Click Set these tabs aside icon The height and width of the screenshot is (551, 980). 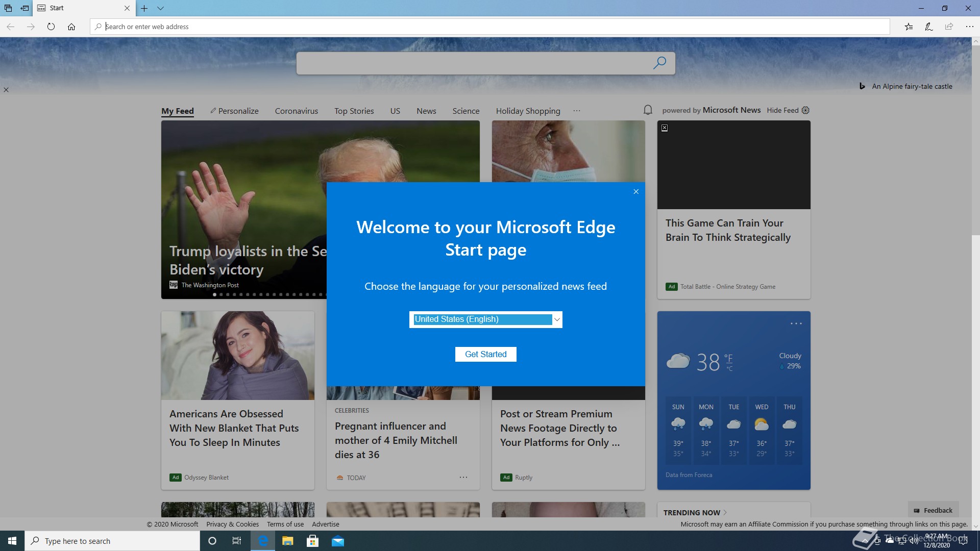pos(24,8)
